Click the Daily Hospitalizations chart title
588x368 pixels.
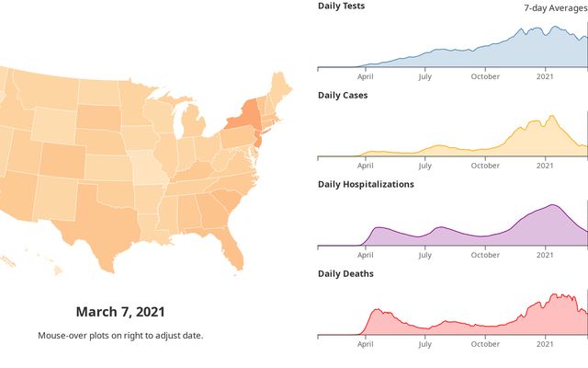click(x=366, y=184)
